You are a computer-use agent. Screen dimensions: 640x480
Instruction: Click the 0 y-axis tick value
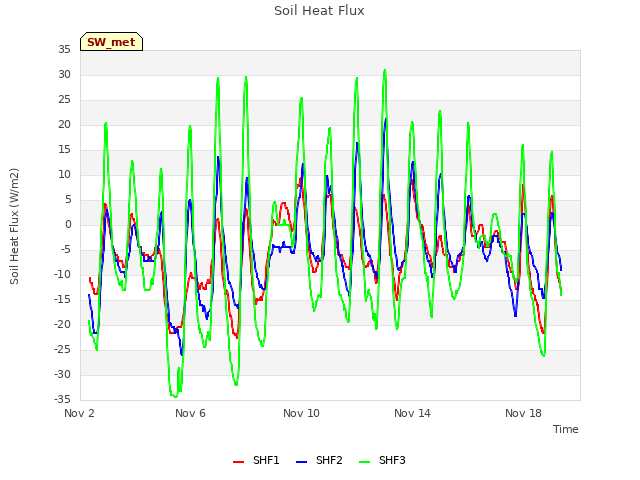click(68, 224)
